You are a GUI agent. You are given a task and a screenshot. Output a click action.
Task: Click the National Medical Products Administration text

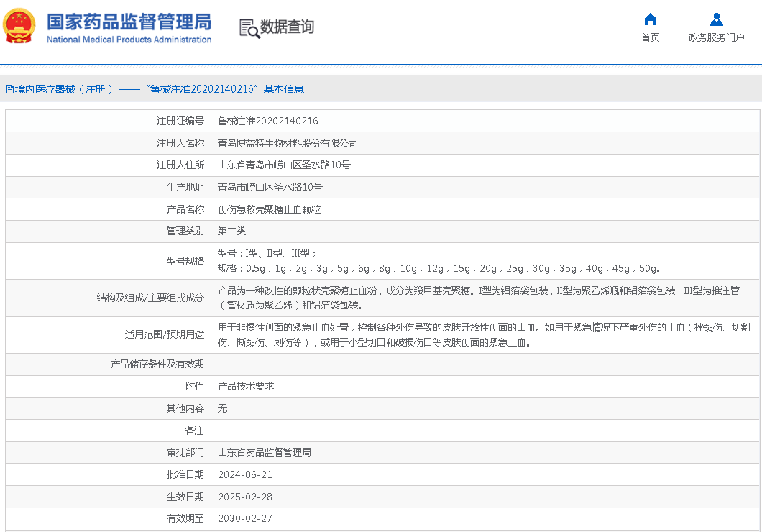click(x=129, y=40)
